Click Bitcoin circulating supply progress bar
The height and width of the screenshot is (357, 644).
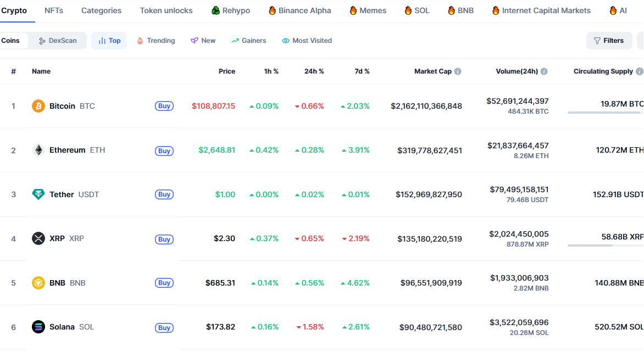[x=606, y=113]
